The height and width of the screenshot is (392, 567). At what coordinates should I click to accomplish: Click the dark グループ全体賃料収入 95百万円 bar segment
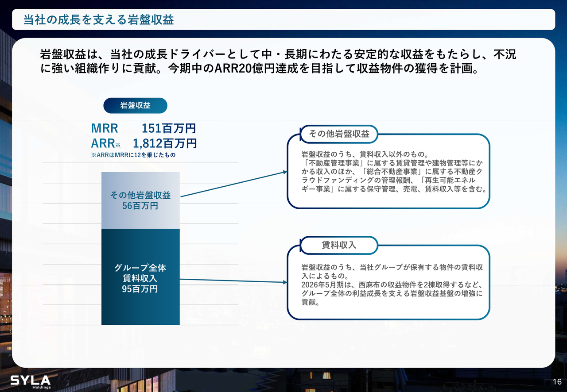coord(140,305)
